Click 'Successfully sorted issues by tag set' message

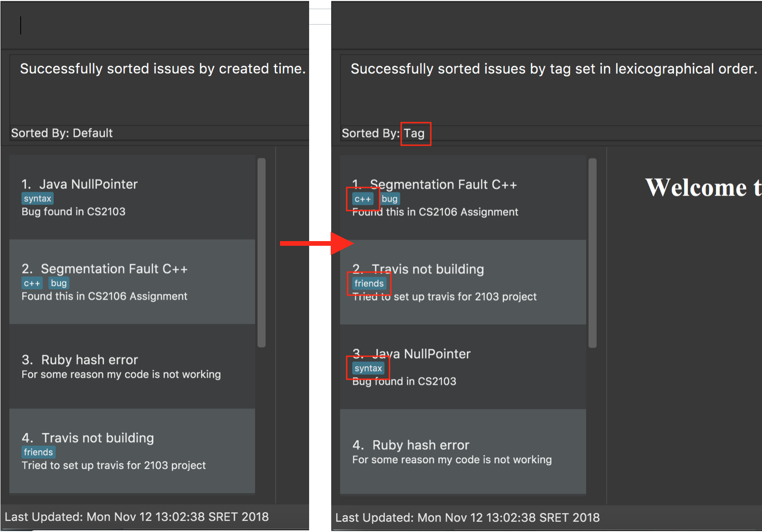[553, 69]
